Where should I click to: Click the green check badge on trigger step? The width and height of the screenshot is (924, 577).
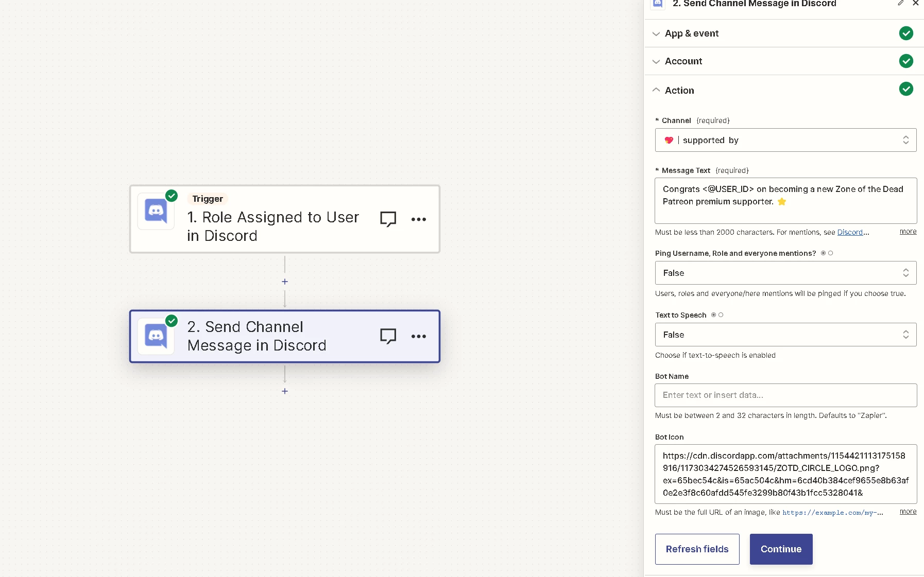(172, 196)
